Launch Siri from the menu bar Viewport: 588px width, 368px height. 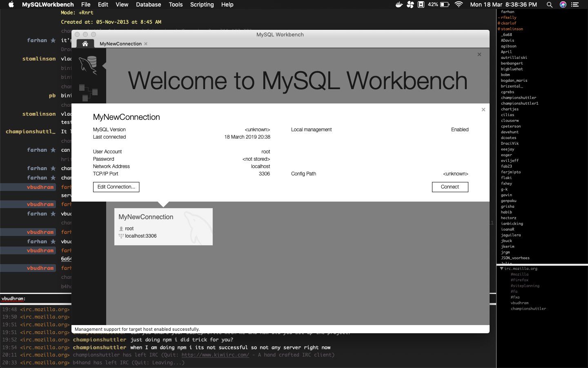point(563,4)
